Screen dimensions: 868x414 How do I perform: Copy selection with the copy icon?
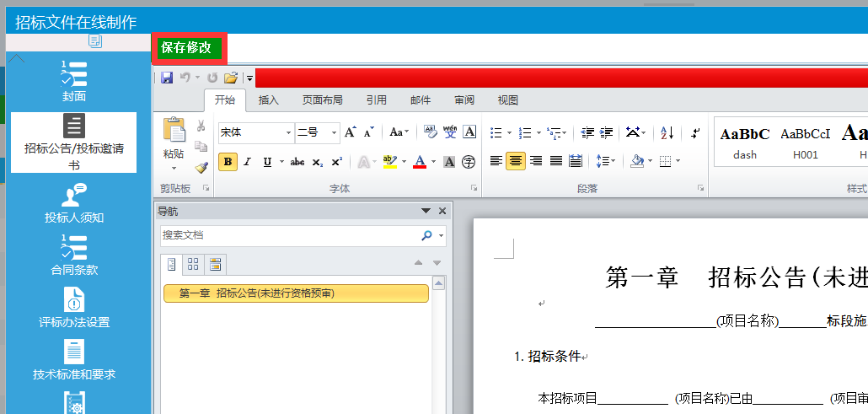click(x=201, y=147)
